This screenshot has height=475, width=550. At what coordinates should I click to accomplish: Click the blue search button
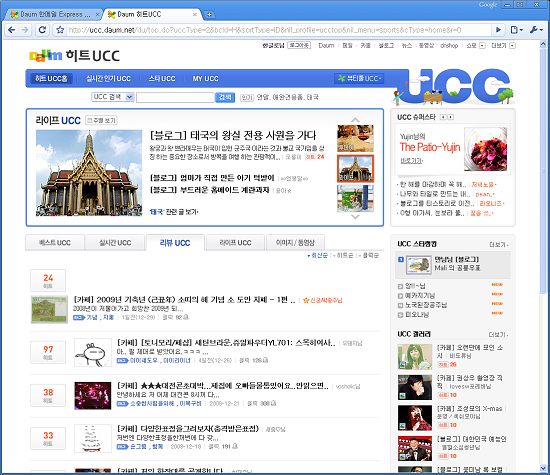pyautogui.click(x=224, y=97)
